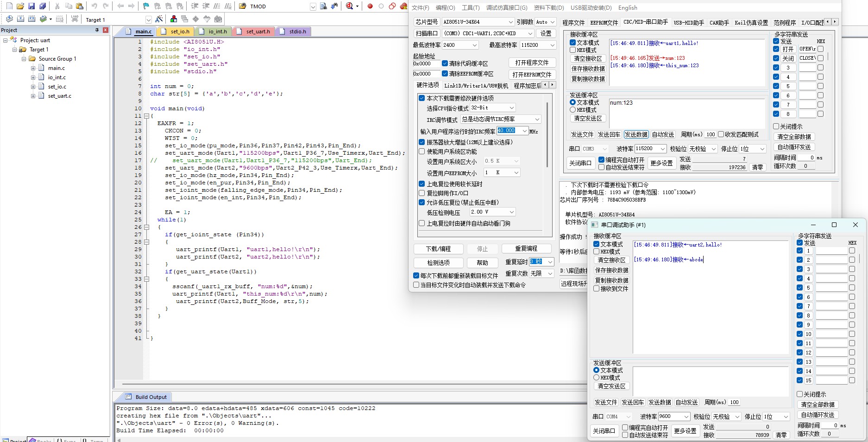Collapse the Target 1 node
This screenshot has width=868, height=442.
pyautogui.click(x=15, y=50)
